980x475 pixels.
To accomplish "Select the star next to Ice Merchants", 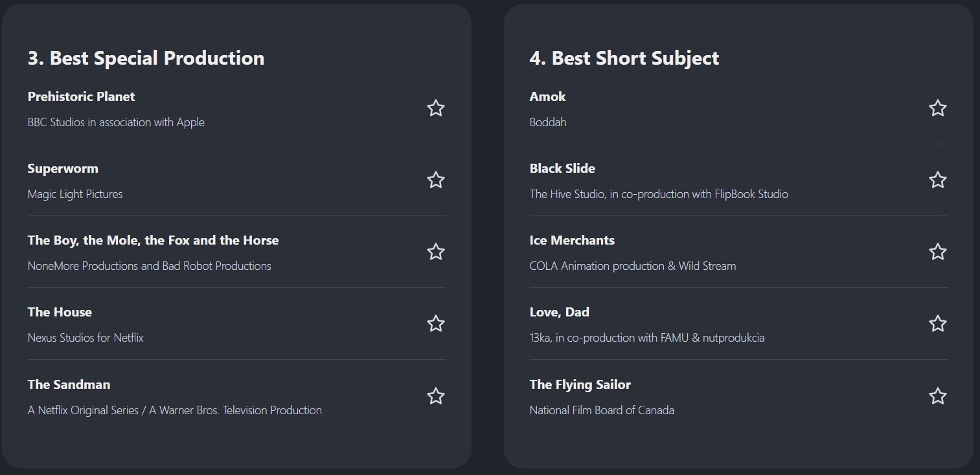I will click(937, 252).
